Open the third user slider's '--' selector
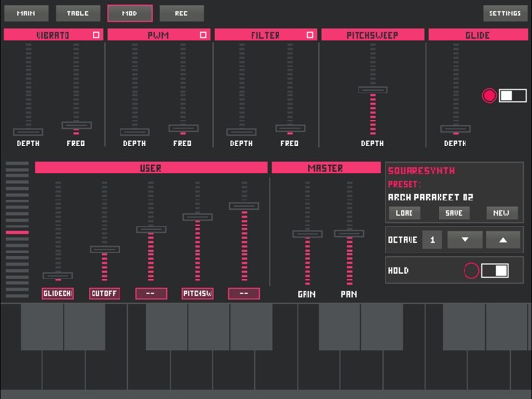Screen dimensions: 532x399 click(x=151, y=294)
